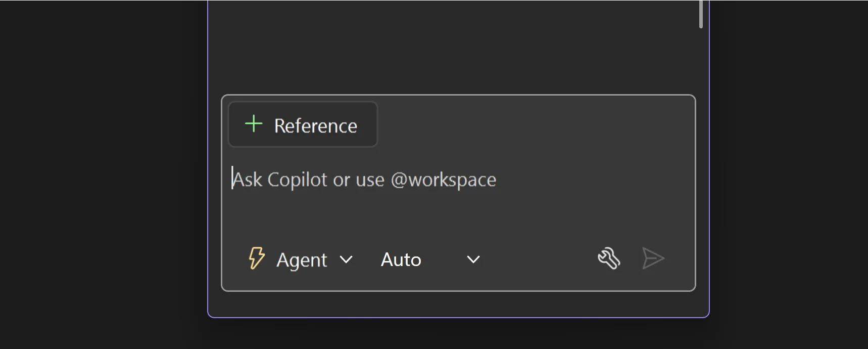
Task: Open the tools selection wrench icon
Action: click(609, 258)
